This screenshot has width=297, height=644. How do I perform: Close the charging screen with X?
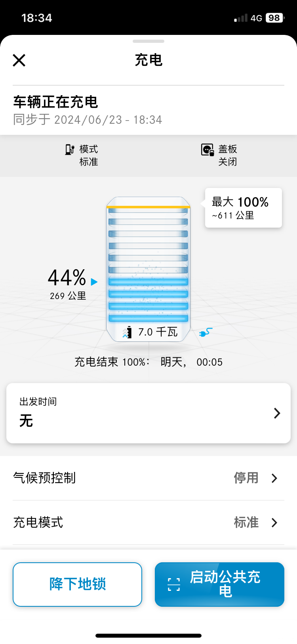19,60
